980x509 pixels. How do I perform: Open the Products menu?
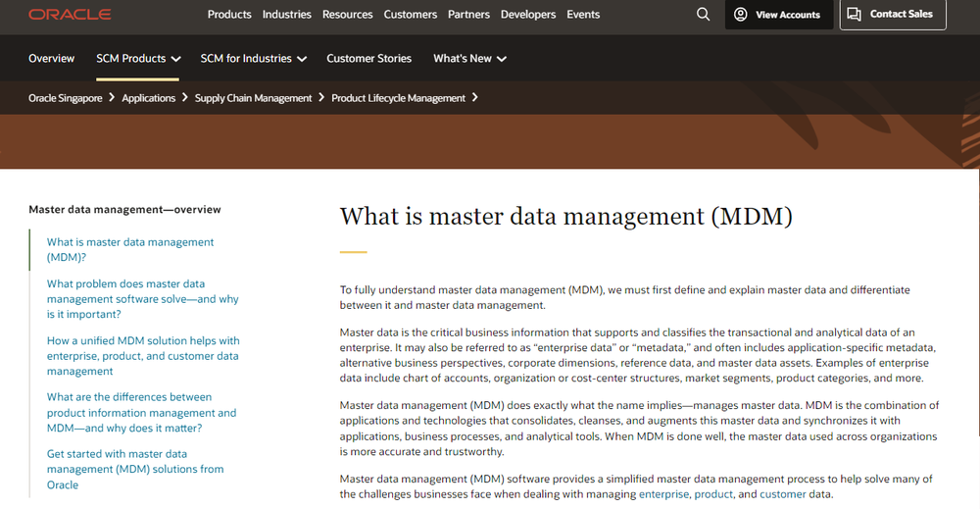point(229,15)
